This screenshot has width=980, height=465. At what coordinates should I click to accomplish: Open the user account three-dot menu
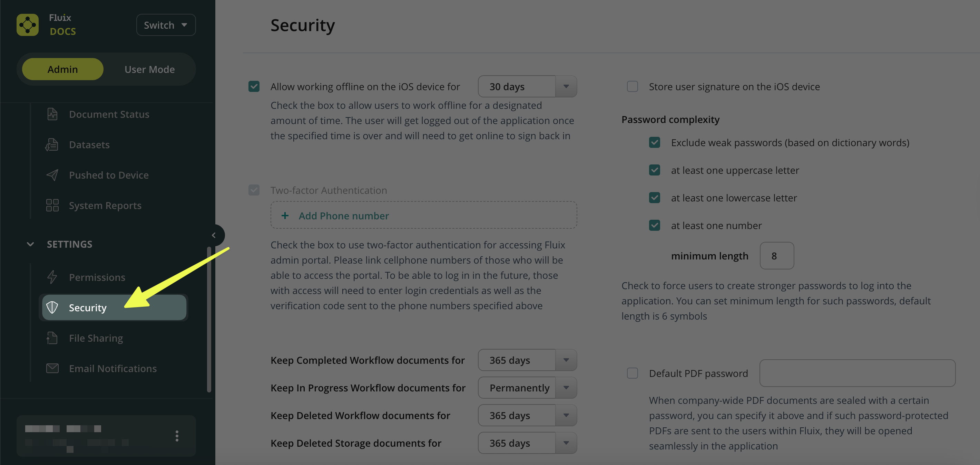(177, 436)
